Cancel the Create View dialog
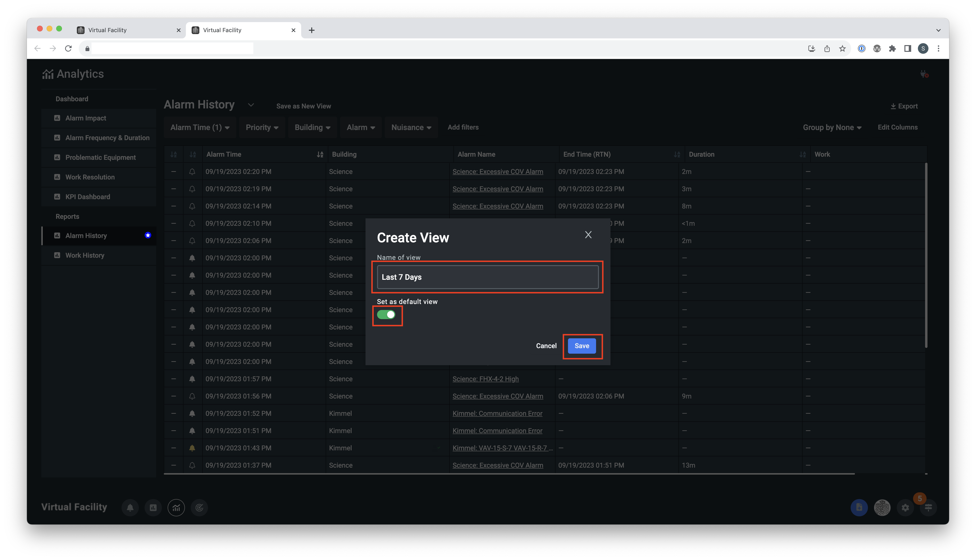The height and width of the screenshot is (560, 976). [x=546, y=346]
